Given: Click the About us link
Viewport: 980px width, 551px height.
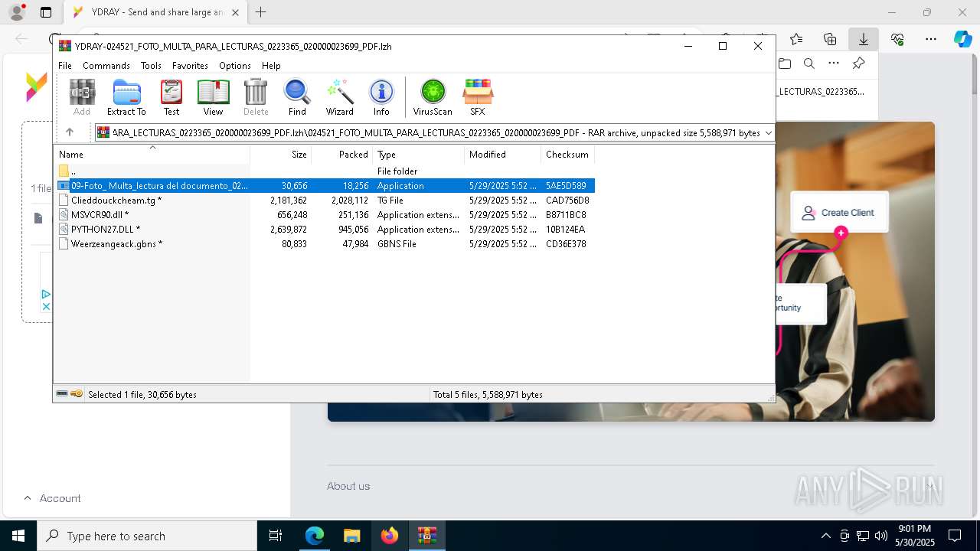Looking at the screenshot, I should [x=348, y=486].
